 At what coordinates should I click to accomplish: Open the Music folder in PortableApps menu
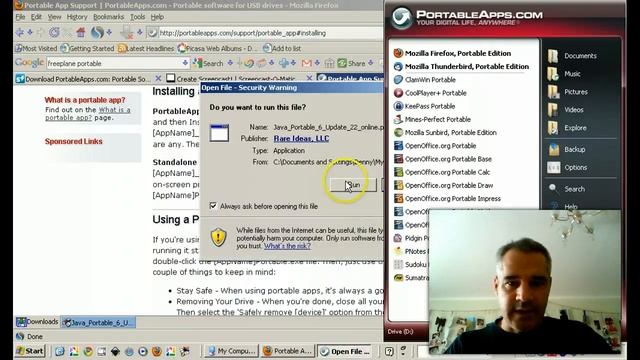[564, 74]
